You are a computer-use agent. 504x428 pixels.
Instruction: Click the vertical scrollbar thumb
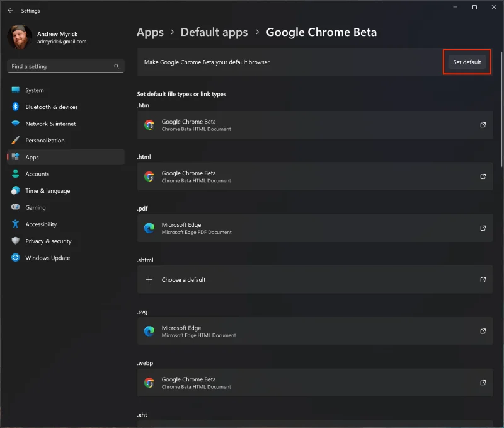[501, 109]
